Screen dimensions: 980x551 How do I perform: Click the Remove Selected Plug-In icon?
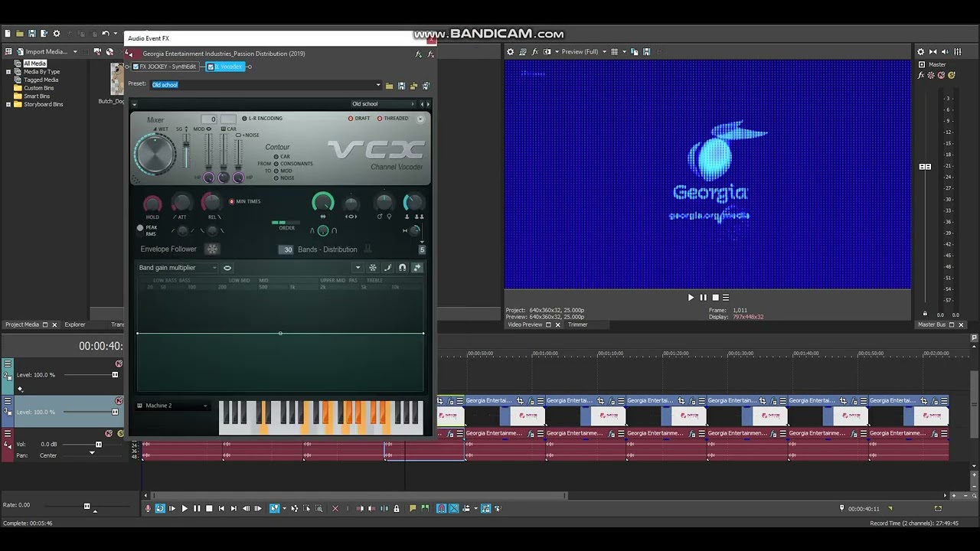click(431, 54)
